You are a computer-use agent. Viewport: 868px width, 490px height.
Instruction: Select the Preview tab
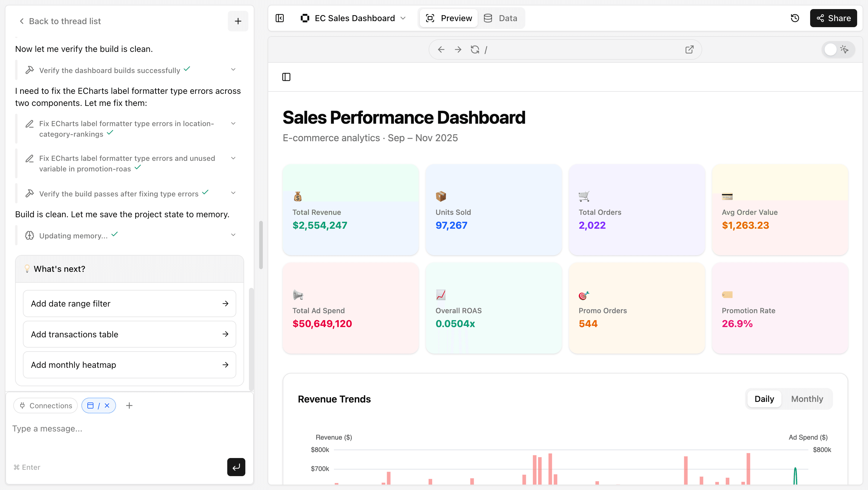pos(448,18)
